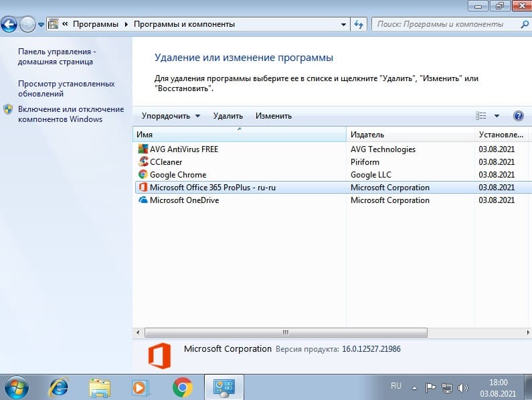Screen dimensions: 532x400
Task: Click Google LLC publisher cell
Action: [371, 175]
